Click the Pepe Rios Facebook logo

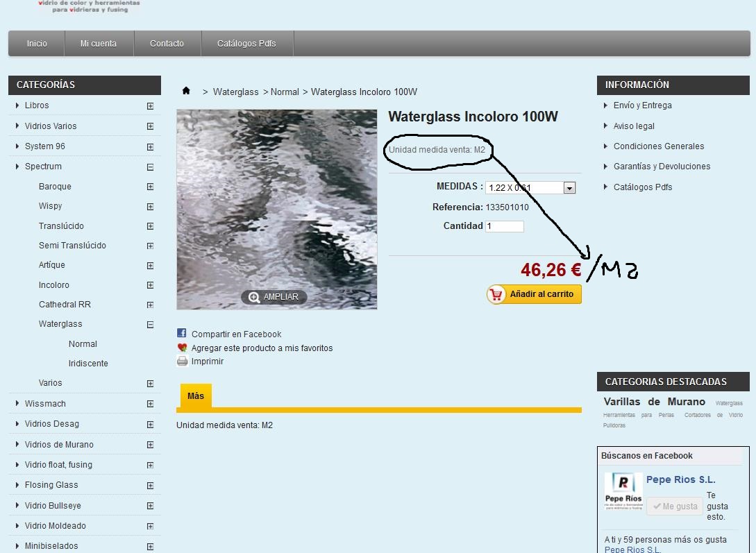tap(623, 492)
